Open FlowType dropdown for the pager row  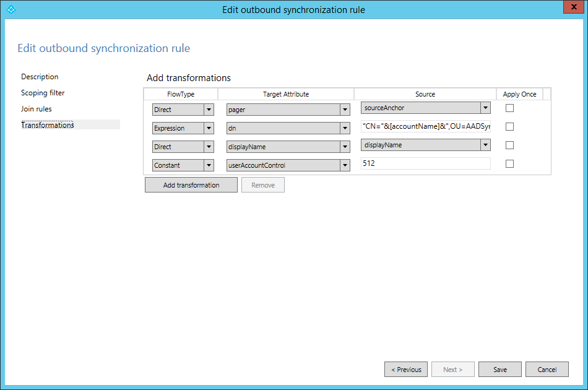tap(209, 110)
